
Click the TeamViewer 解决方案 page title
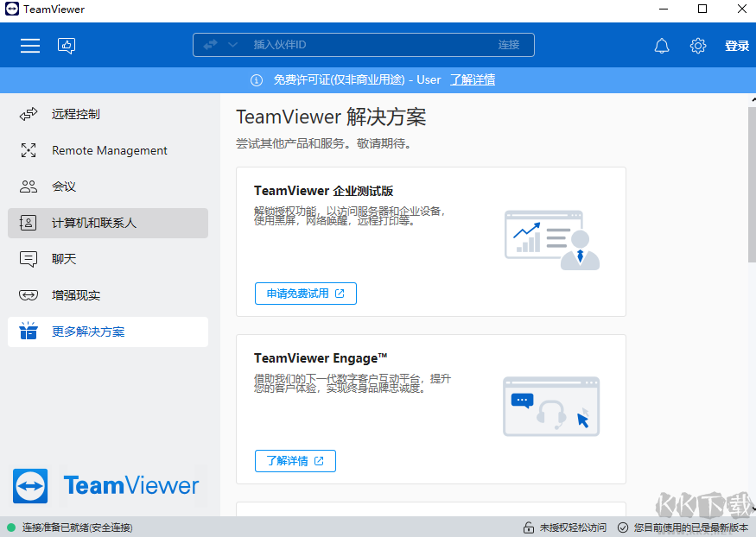click(331, 117)
